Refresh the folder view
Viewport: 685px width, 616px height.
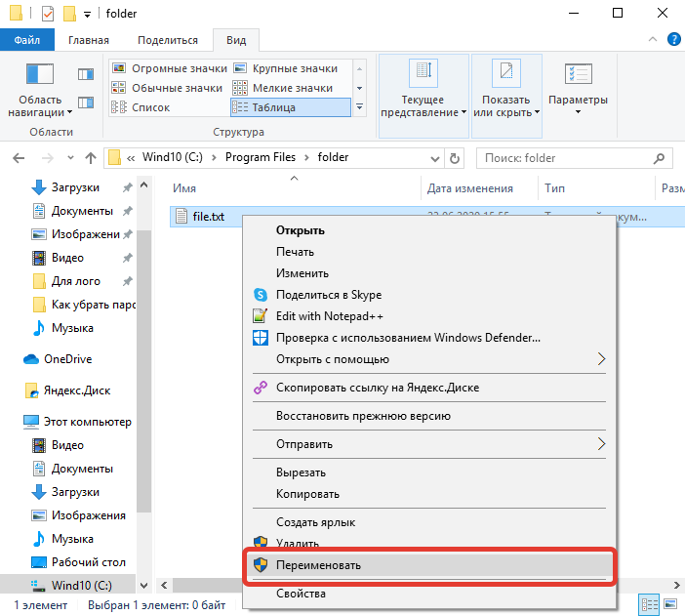coord(455,158)
